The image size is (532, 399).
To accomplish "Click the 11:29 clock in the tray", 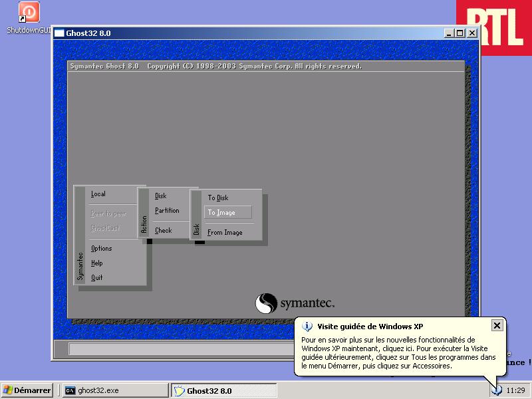I will pos(515,390).
